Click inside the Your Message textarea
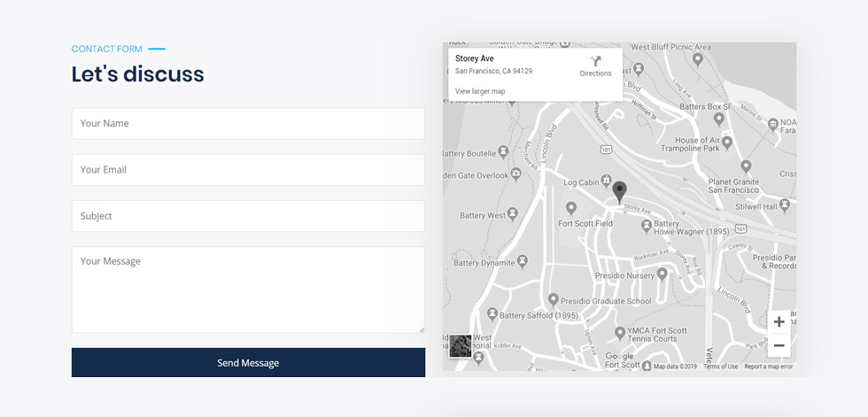Viewport: 868px width, 417px height. tap(248, 290)
